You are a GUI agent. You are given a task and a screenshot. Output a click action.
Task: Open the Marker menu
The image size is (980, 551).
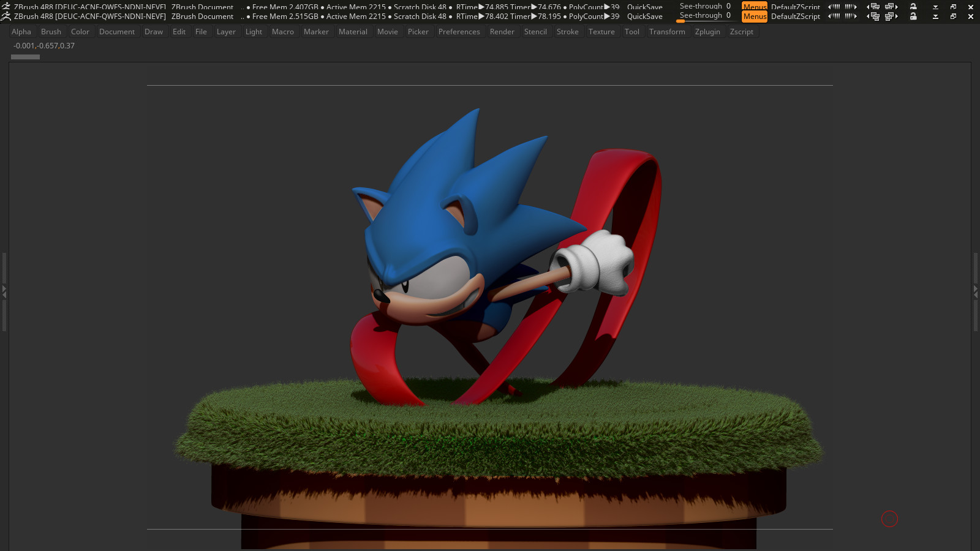point(316,32)
